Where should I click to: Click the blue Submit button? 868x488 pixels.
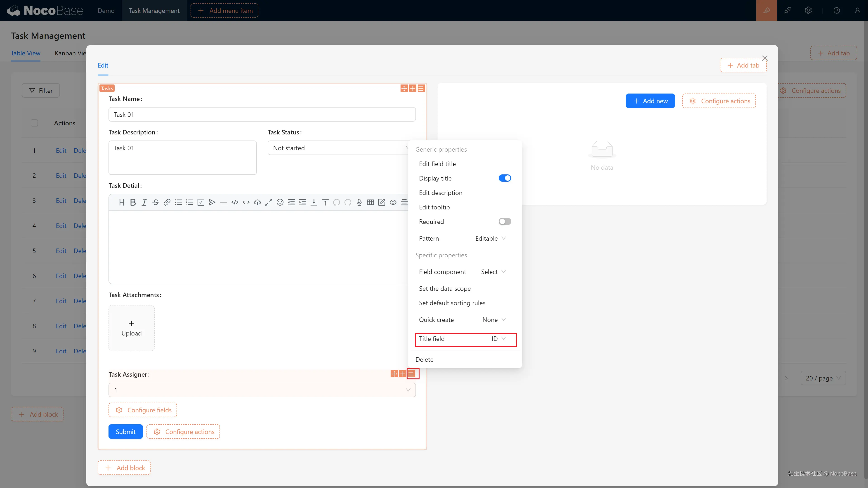[125, 432]
